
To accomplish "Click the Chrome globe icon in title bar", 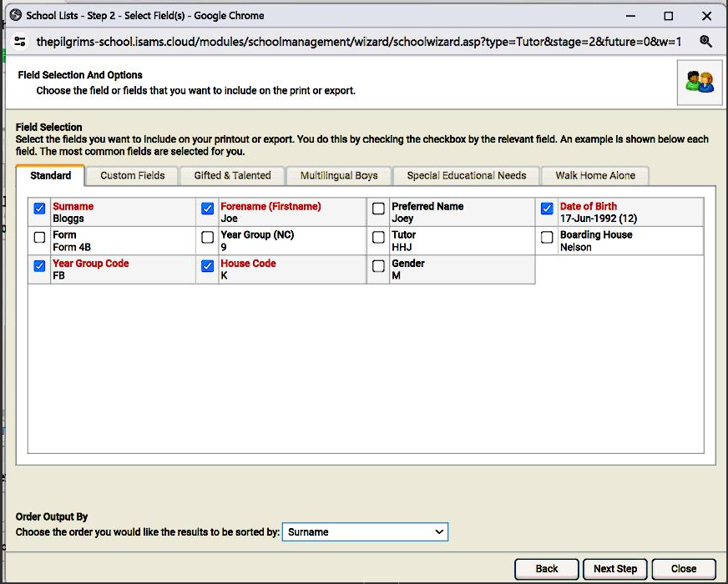I will 14,15.
